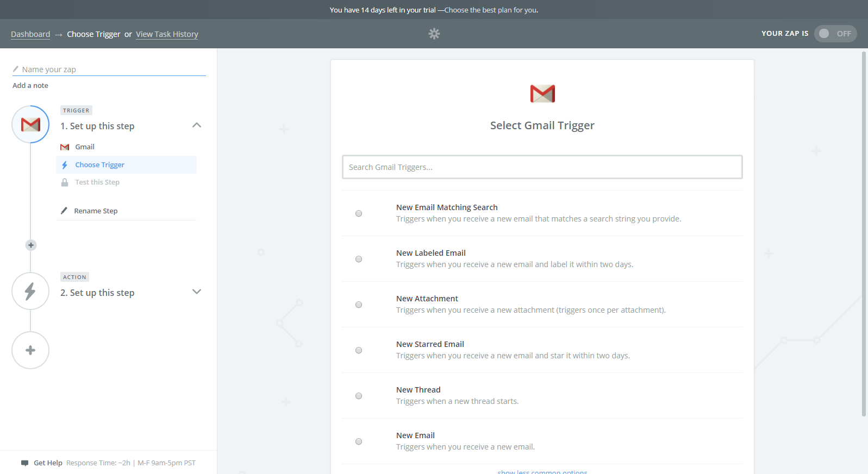Click the Gmail trigger step circle icon
Screen dimensions: 868x474
coord(30,124)
